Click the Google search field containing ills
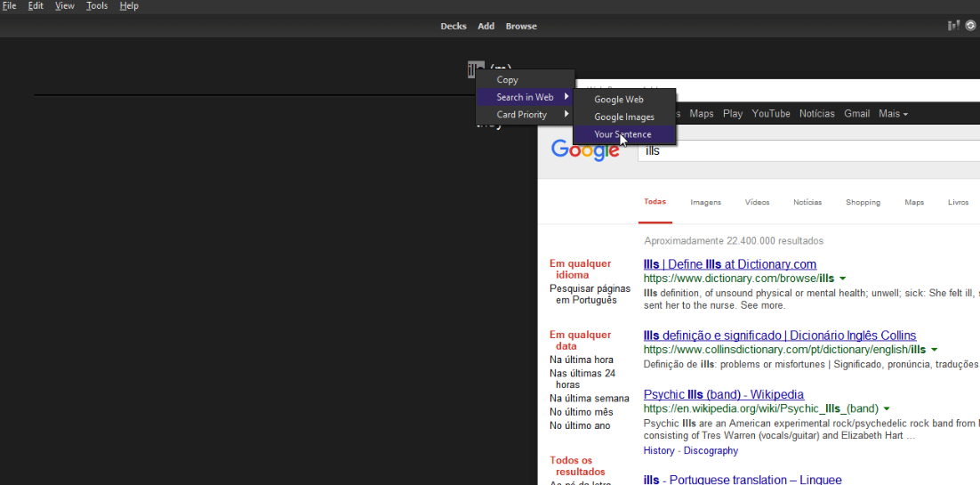The height and width of the screenshot is (485, 980). pyautogui.click(x=808, y=150)
